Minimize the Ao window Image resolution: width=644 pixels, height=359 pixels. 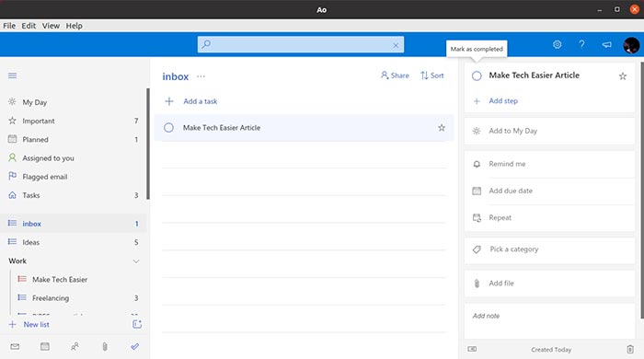tap(600, 9)
